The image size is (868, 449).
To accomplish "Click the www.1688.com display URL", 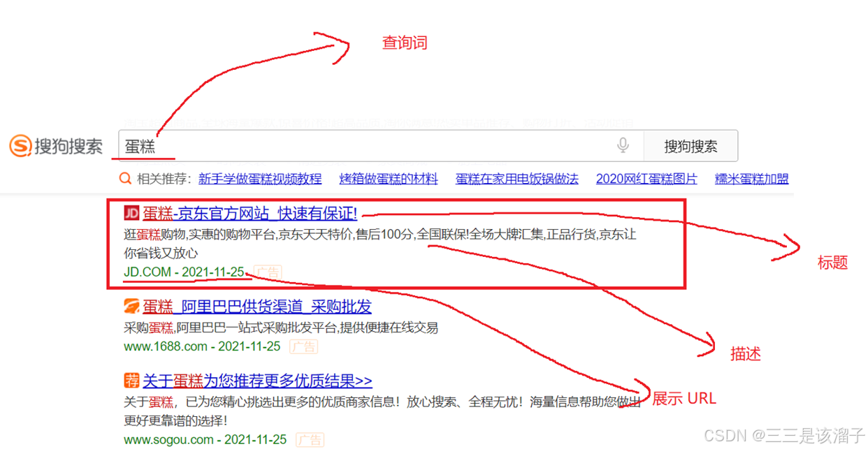I will [202, 346].
